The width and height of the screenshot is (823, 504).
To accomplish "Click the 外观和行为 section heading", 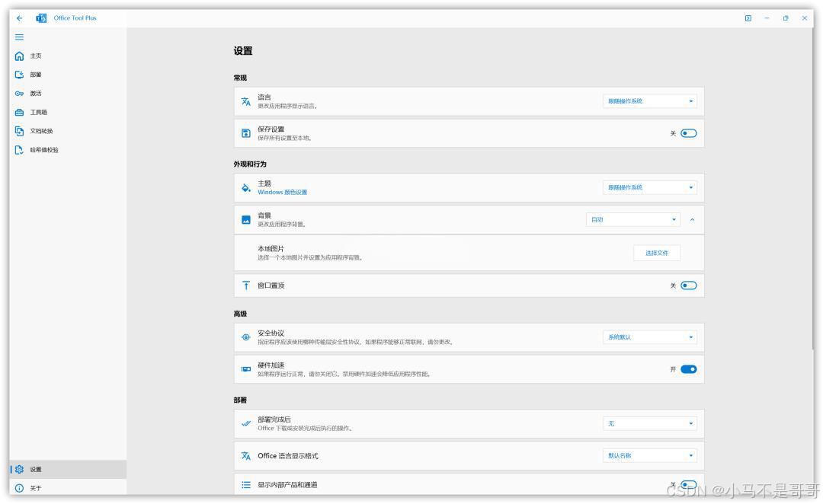I will point(250,164).
